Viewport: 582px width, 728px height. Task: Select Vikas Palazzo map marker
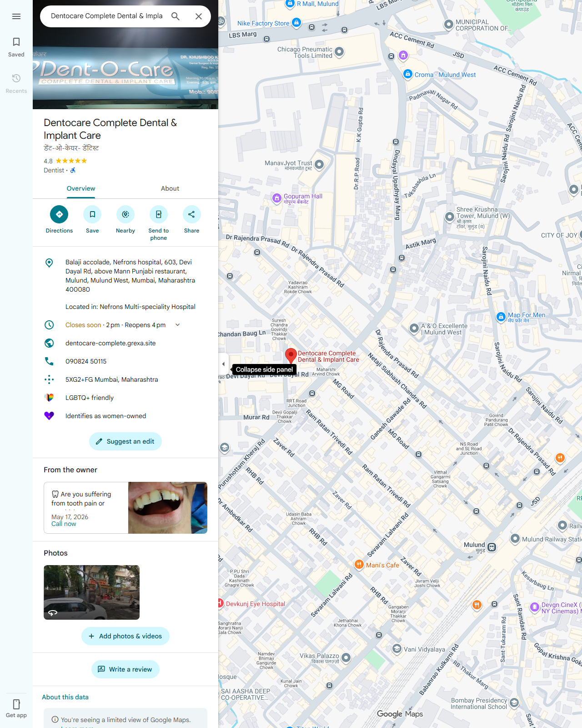(346, 657)
